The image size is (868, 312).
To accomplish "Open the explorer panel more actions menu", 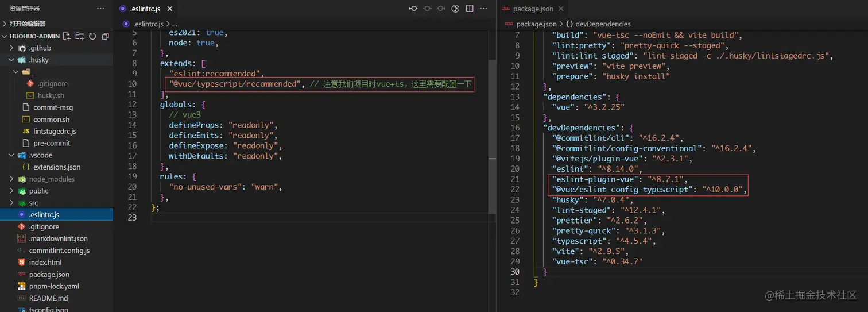I will [x=101, y=9].
